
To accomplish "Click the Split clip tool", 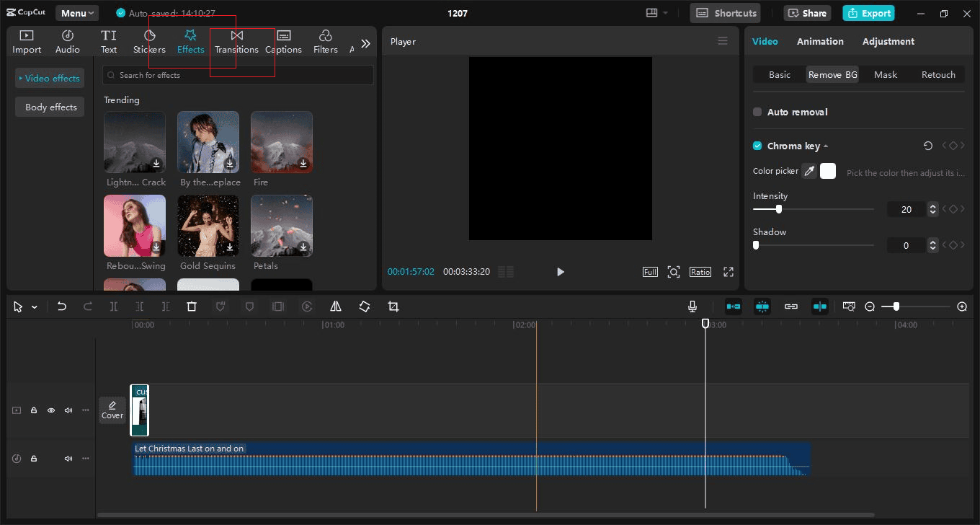I will pyautogui.click(x=114, y=306).
